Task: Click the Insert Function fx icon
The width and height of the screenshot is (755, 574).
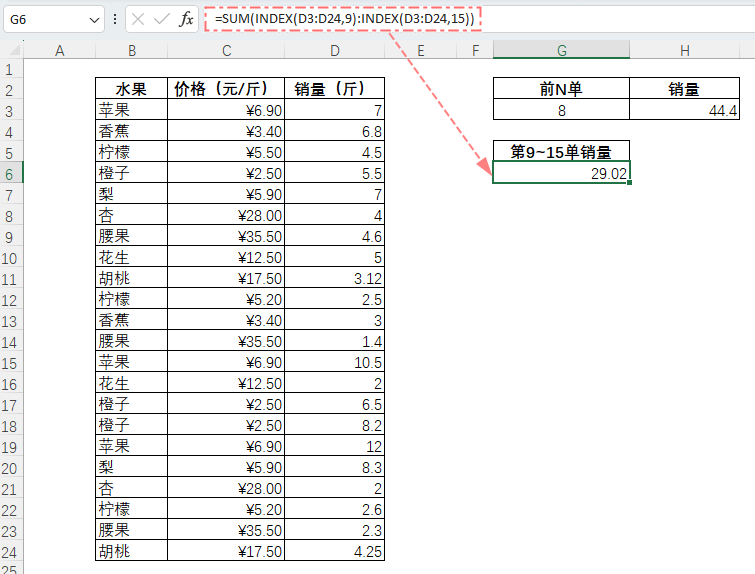Action: pos(186,19)
